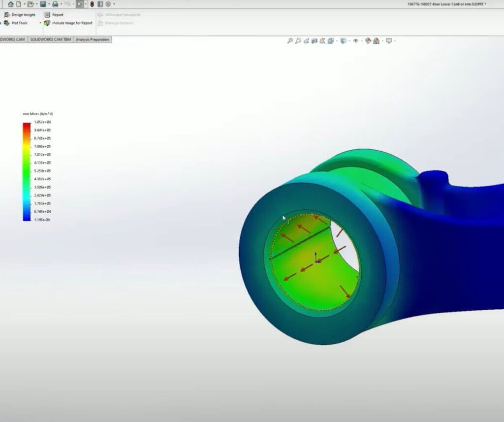Click the Edit Appearance sphere icon
The image size is (504, 422).
[x=368, y=40]
